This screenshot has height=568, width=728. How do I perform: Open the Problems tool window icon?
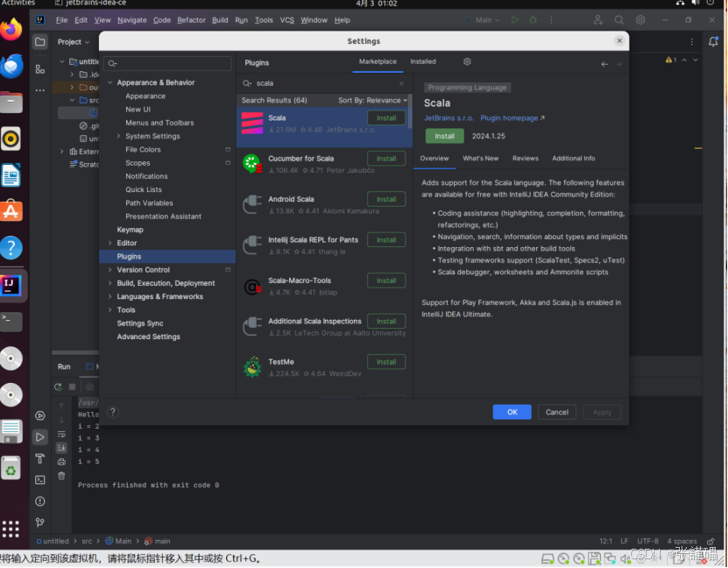coord(40,500)
